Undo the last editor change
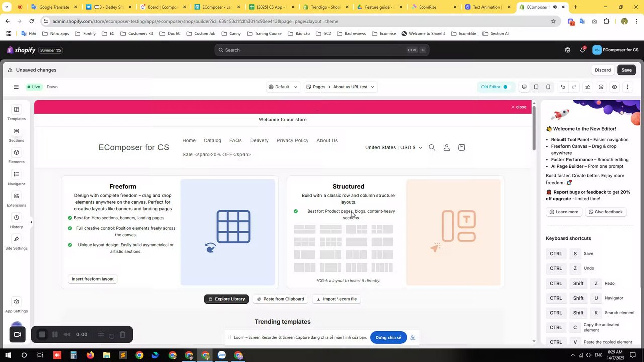The width and height of the screenshot is (644, 362). coord(562,87)
